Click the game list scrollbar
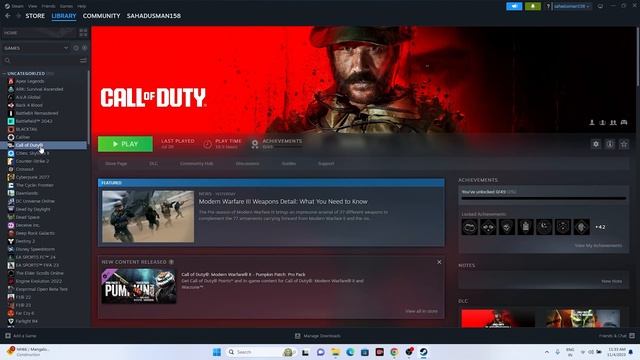Screen dimensions: 640x360 (x=88, y=106)
